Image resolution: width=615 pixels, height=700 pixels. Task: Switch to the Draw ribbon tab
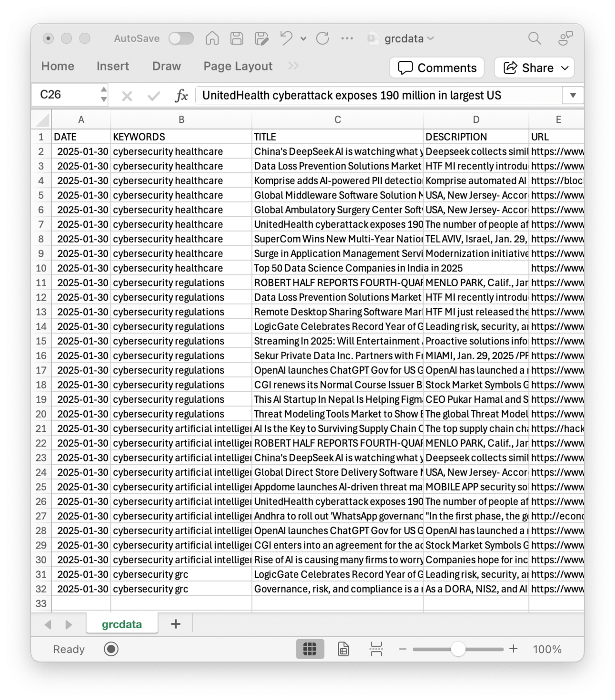[167, 66]
